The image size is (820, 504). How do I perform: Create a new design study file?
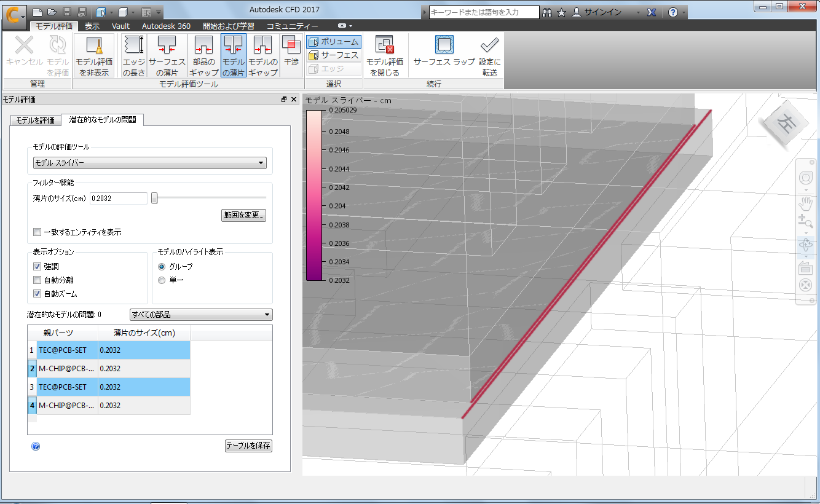coord(37,12)
